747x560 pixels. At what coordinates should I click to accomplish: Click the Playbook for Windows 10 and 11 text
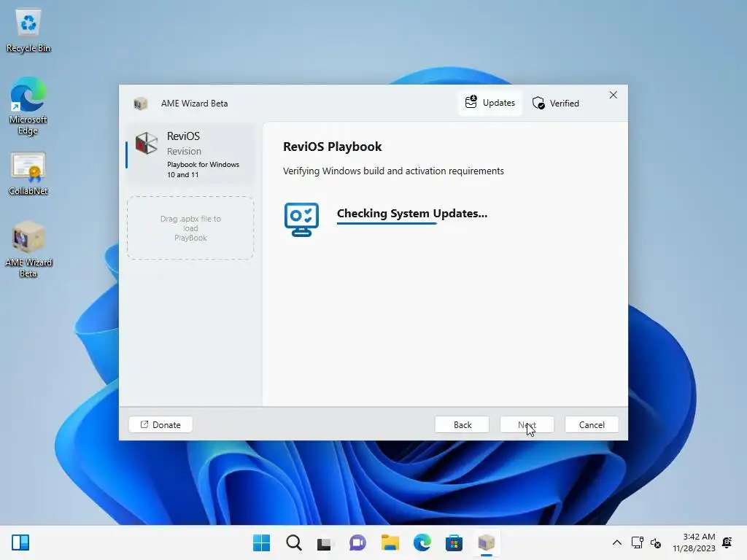coord(203,169)
